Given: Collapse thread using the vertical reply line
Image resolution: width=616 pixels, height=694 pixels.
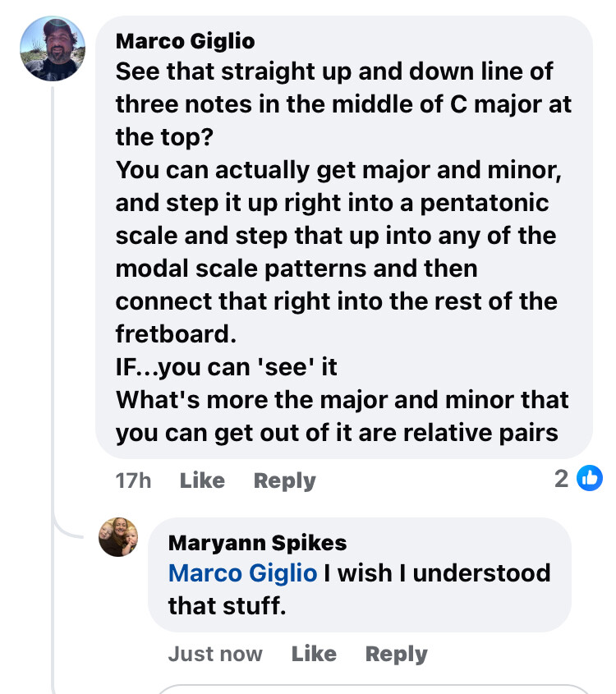Looking at the screenshot, I should tap(54, 329).
